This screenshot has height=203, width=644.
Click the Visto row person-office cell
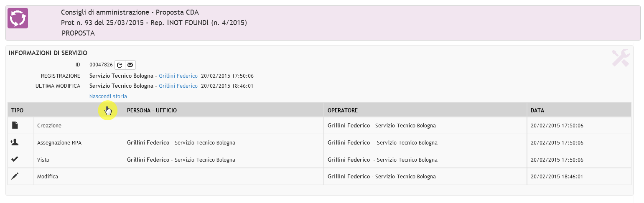(x=223, y=160)
